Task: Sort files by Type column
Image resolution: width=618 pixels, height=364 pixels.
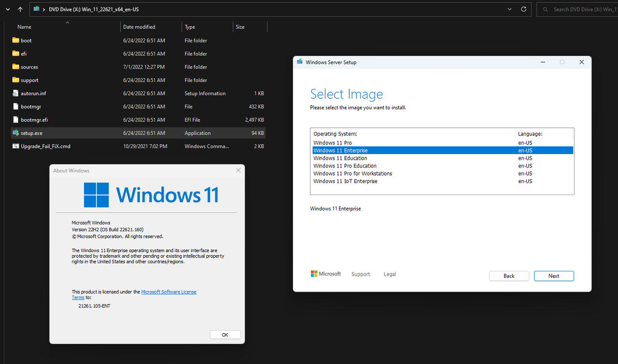Action: click(190, 27)
